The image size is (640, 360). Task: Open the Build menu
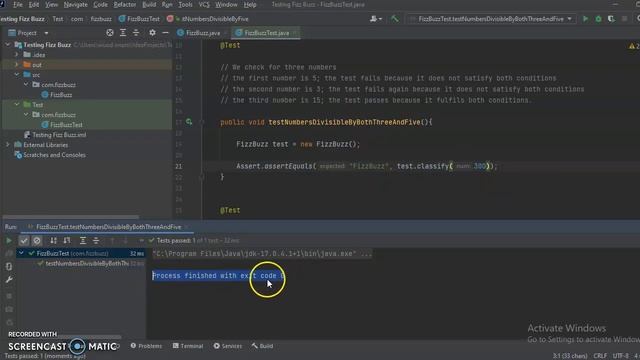(x=149, y=4)
